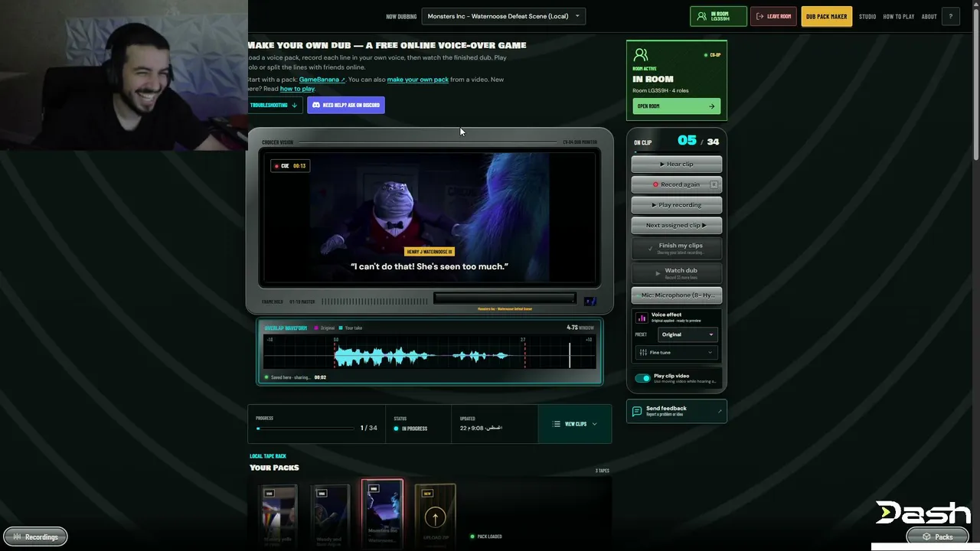Screen dimensions: 980x551
Task: Go to Next assigned clip
Action: tap(677, 225)
